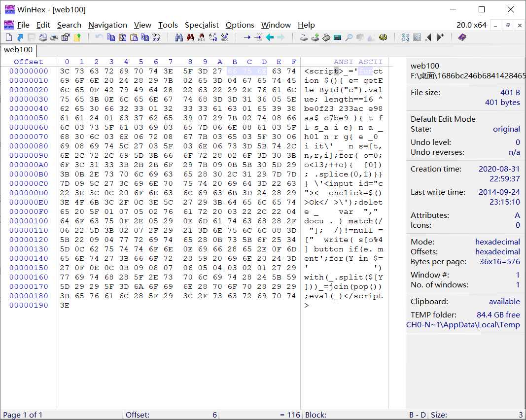Click the status bar Offset field
The width and height of the screenshot is (526, 420).
click(171, 415)
